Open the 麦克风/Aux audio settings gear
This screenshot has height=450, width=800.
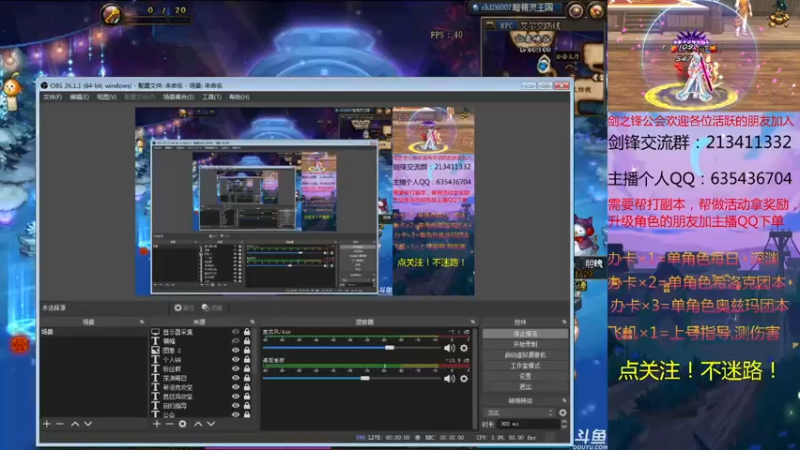(x=464, y=348)
